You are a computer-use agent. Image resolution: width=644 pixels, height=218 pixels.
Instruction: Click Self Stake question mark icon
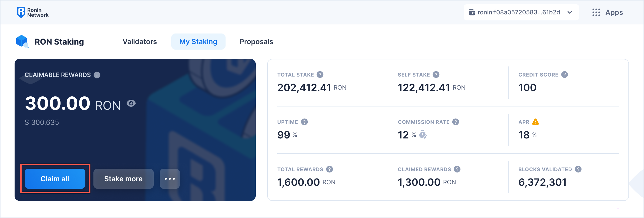coord(436,75)
